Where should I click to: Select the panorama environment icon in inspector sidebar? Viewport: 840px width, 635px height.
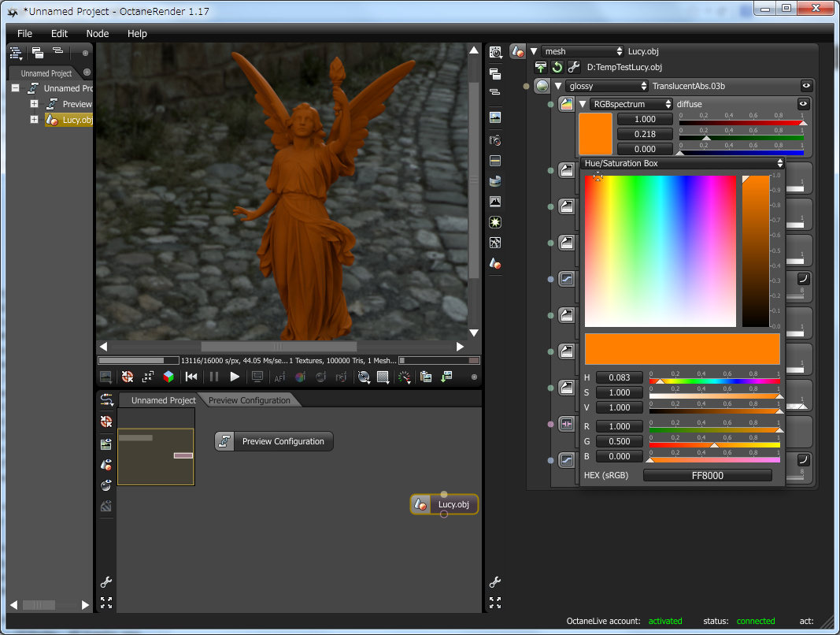(x=495, y=181)
